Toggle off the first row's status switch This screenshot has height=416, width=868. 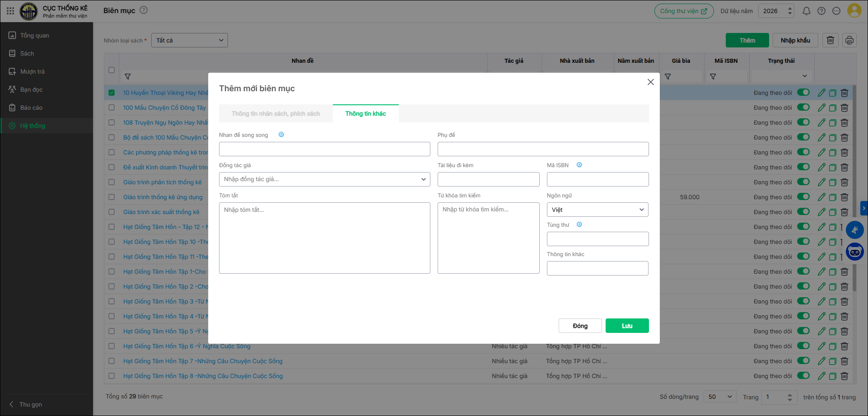(x=803, y=93)
